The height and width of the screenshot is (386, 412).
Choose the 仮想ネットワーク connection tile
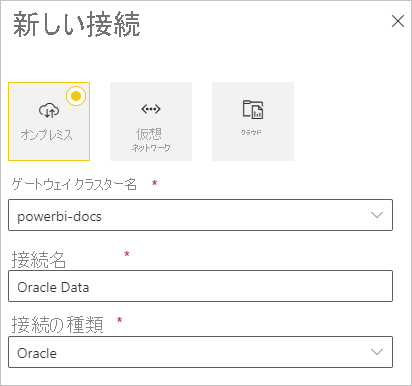(151, 121)
